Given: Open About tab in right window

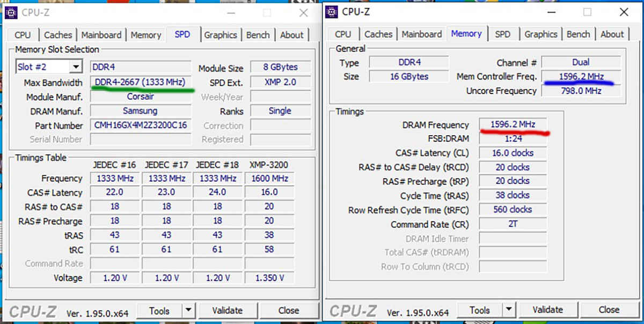Looking at the screenshot, I should coord(612,34).
